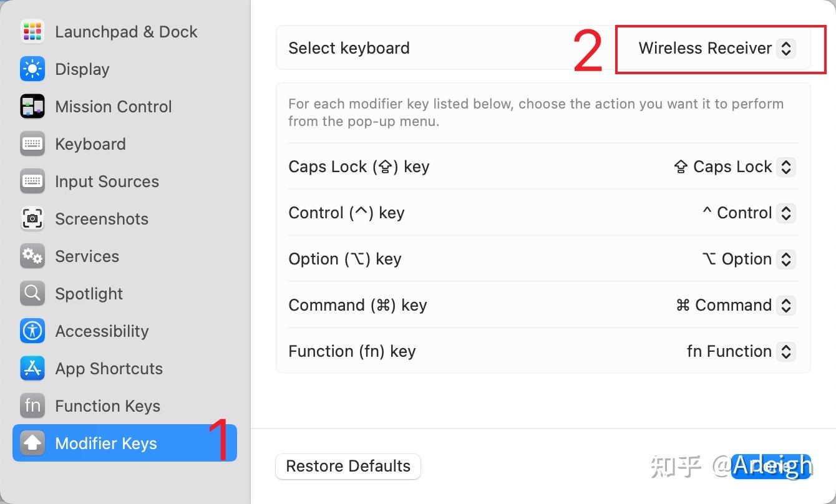The image size is (836, 504).
Task: Go to Input Sources section
Action: (x=107, y=182)
